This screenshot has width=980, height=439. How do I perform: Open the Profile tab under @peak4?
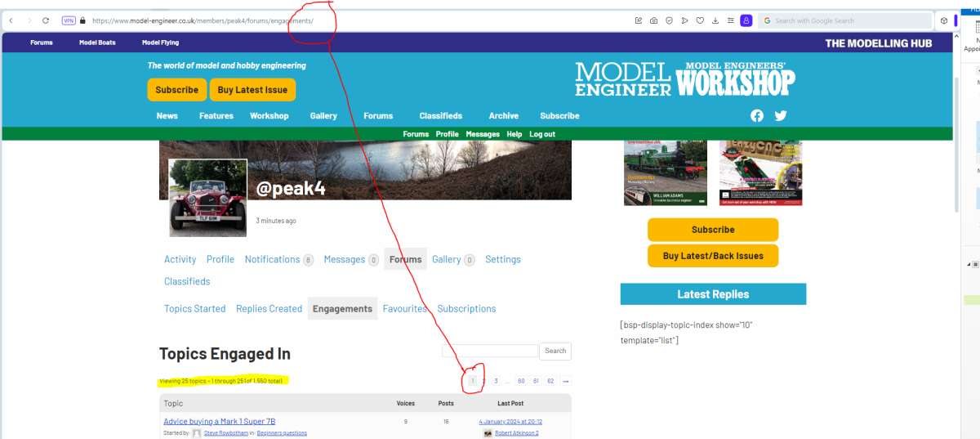(220, 259)
